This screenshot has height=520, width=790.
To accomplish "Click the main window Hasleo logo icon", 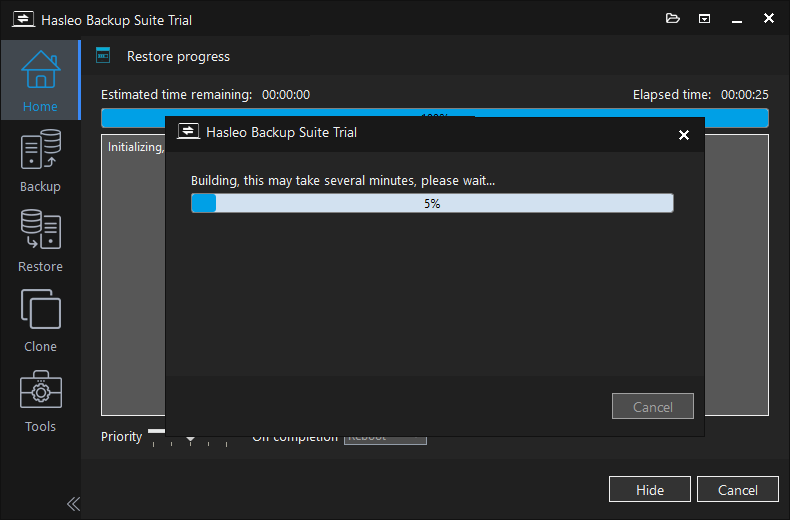I will click(23, 20).
